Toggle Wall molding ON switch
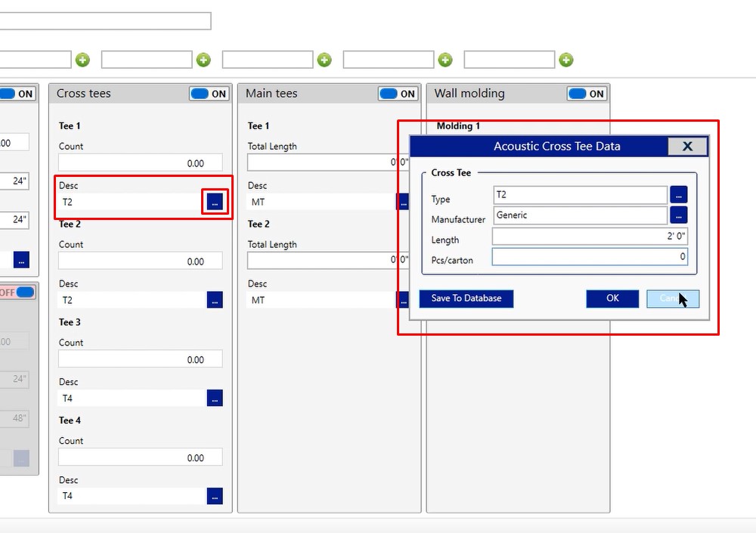 tap(587, 94)
